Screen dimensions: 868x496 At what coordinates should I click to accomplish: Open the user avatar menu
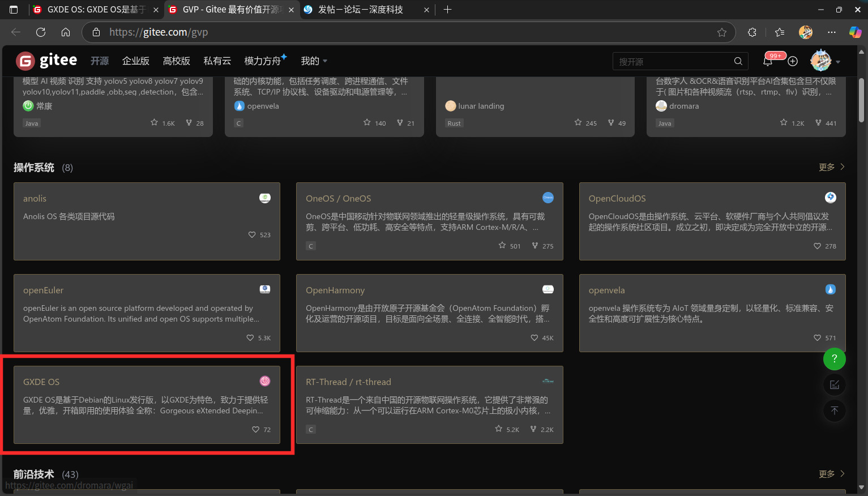point(820,61)
